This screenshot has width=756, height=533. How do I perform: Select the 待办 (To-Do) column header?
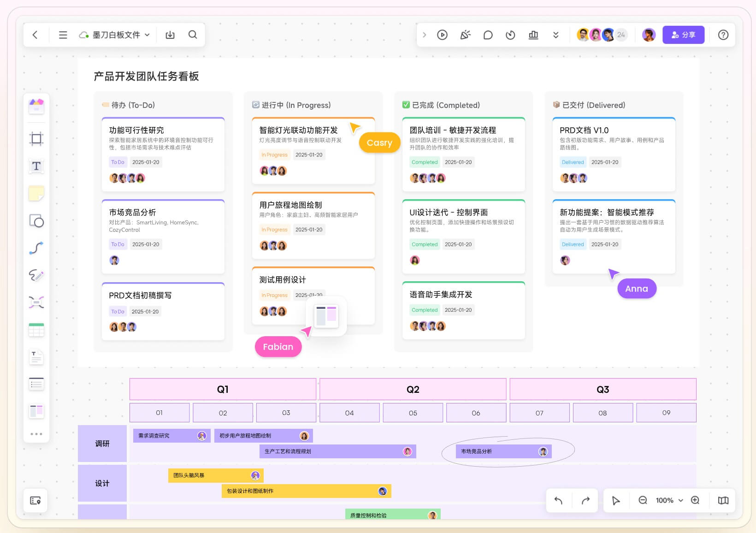pos(129,105)
